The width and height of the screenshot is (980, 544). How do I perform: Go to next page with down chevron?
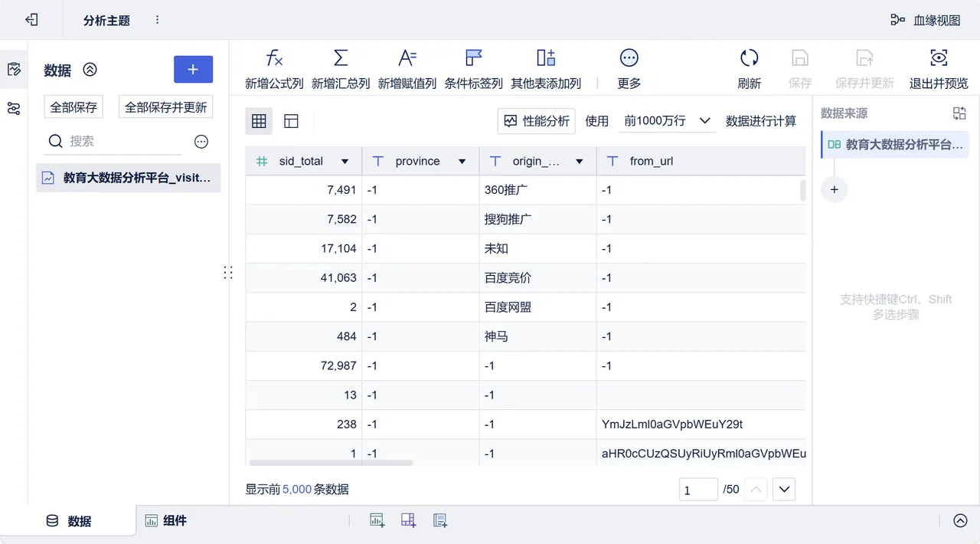[784, 490]
